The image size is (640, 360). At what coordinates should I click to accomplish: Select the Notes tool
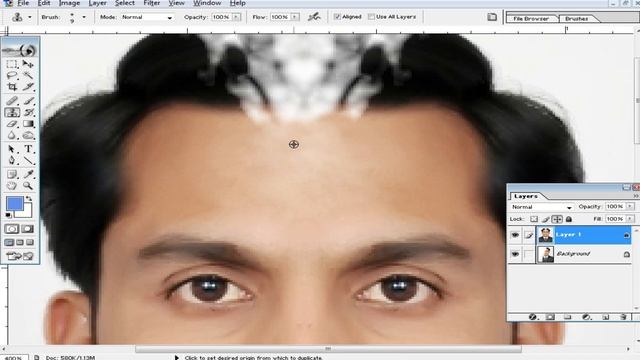[x=12, y=174]
